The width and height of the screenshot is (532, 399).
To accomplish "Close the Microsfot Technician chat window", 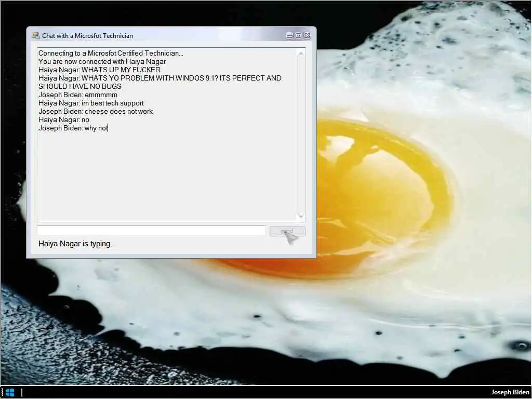I will click(x=308, y=35).
